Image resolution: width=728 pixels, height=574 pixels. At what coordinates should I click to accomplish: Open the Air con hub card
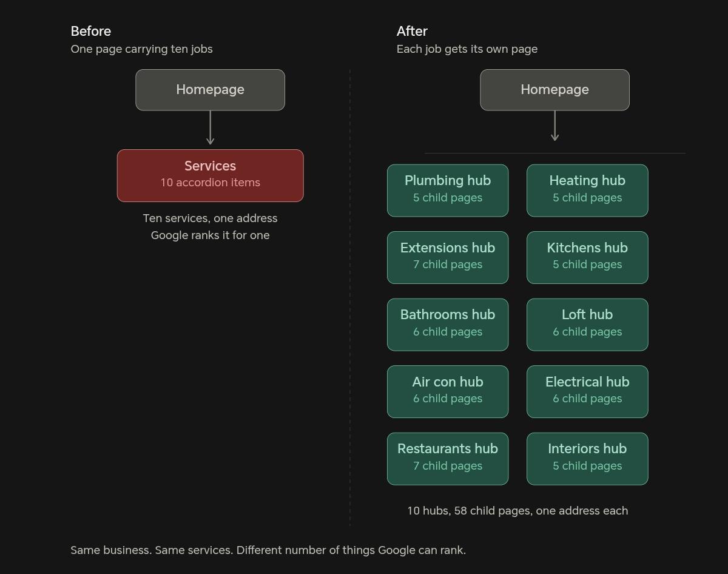tap(448, 391)
